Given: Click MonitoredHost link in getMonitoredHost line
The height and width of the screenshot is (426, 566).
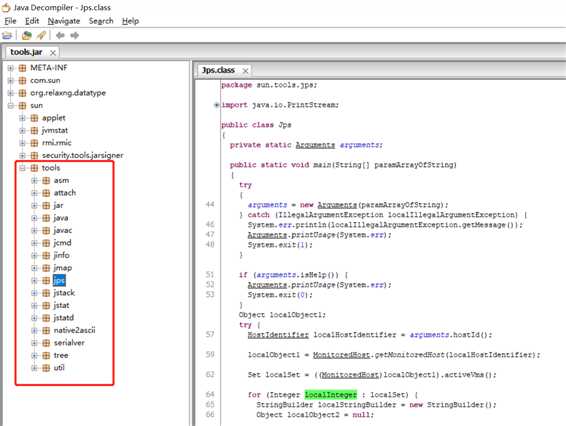Looking at the screenshot, I should 341,355.
